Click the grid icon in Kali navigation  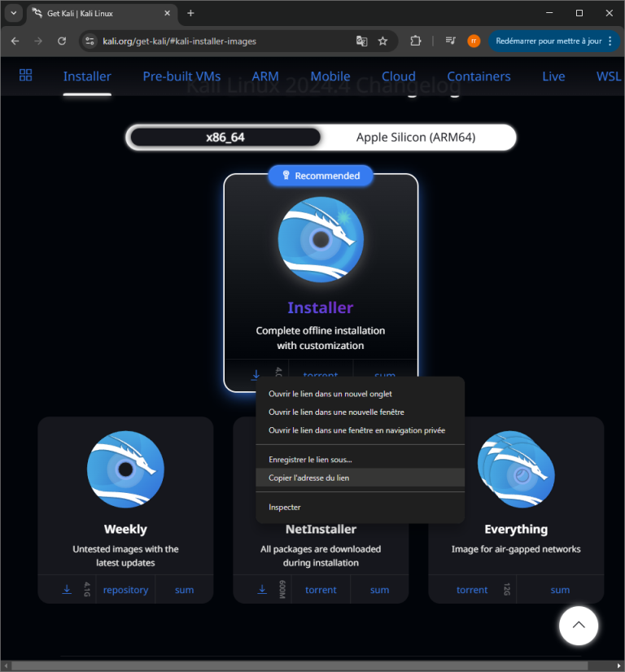[x=25, y=76]
